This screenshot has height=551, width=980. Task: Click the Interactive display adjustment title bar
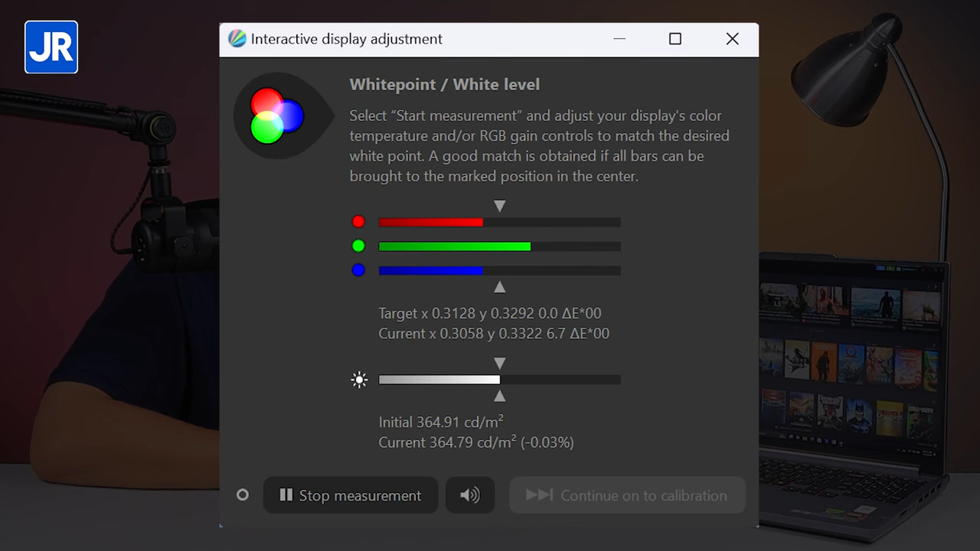346,39
